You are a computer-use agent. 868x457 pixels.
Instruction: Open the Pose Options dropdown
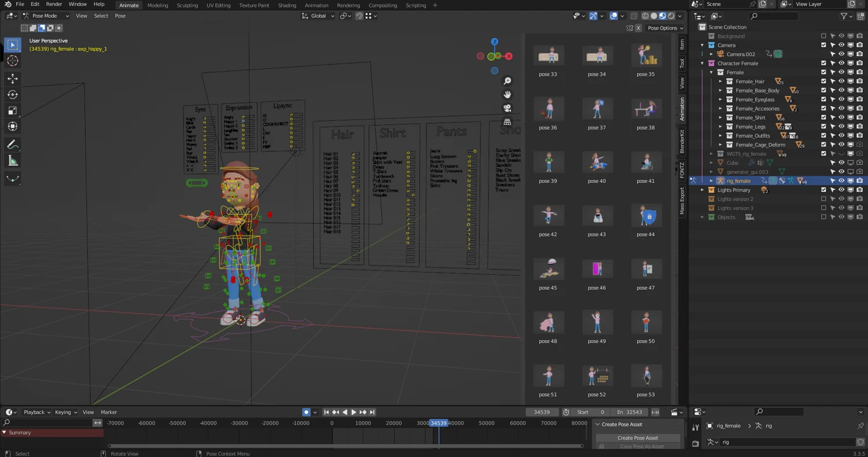665,28
